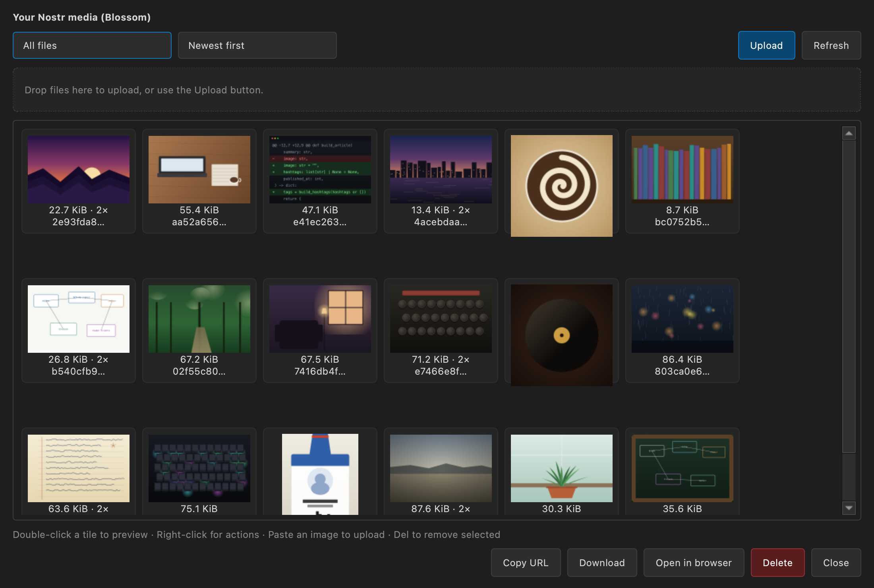Click the Refresh button
Viewport: 874px width, 588px height.
831,45
